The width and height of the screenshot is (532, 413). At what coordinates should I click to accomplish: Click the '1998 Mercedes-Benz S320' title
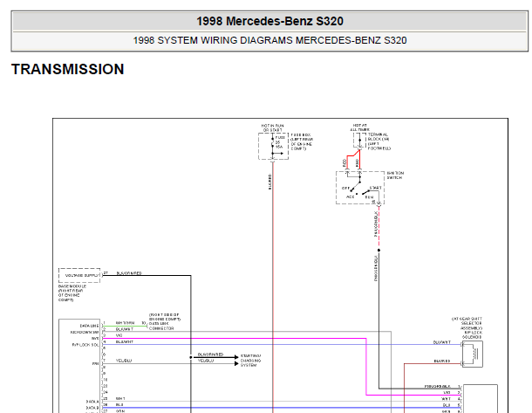(x=269, y=21)
